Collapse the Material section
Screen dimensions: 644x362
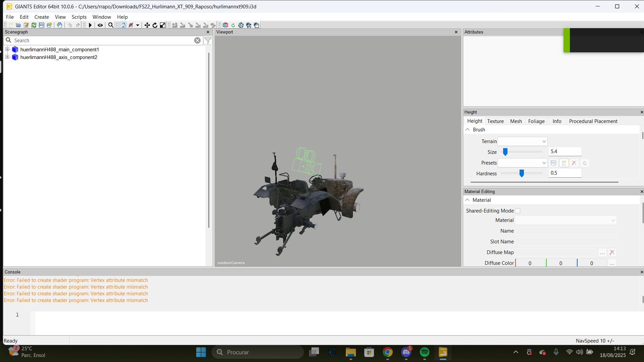pos(467,200)
